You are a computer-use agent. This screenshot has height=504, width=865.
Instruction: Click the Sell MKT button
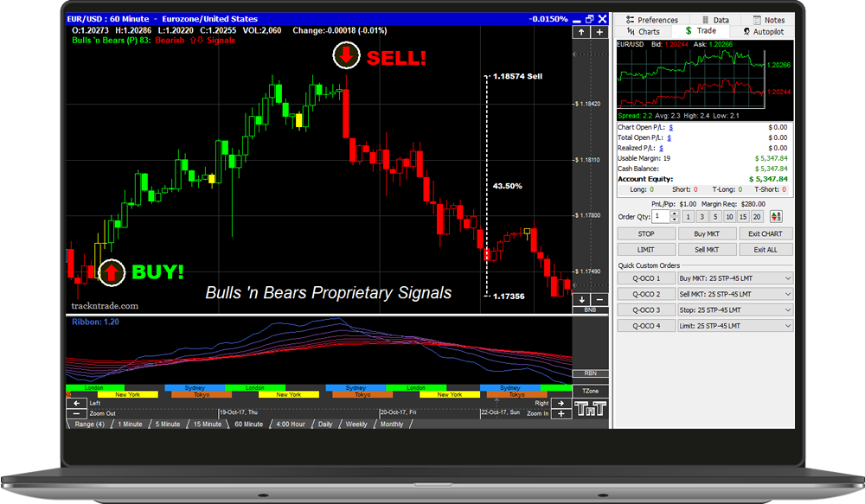click(x=707, y=250)
